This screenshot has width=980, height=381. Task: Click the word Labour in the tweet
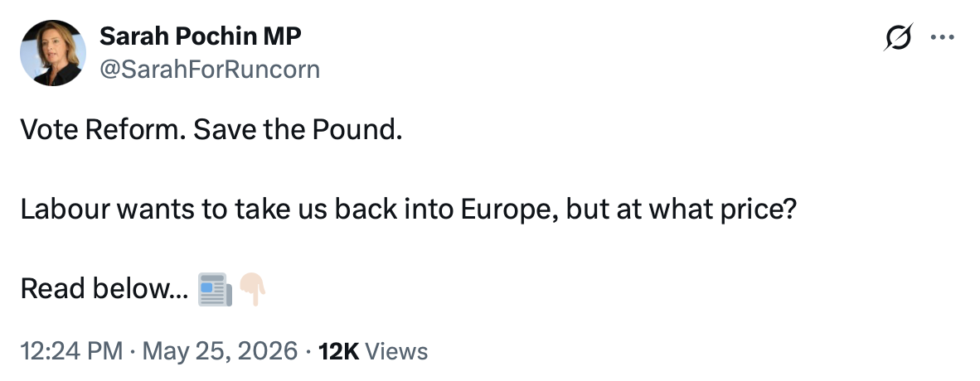[x=65, y=210]
